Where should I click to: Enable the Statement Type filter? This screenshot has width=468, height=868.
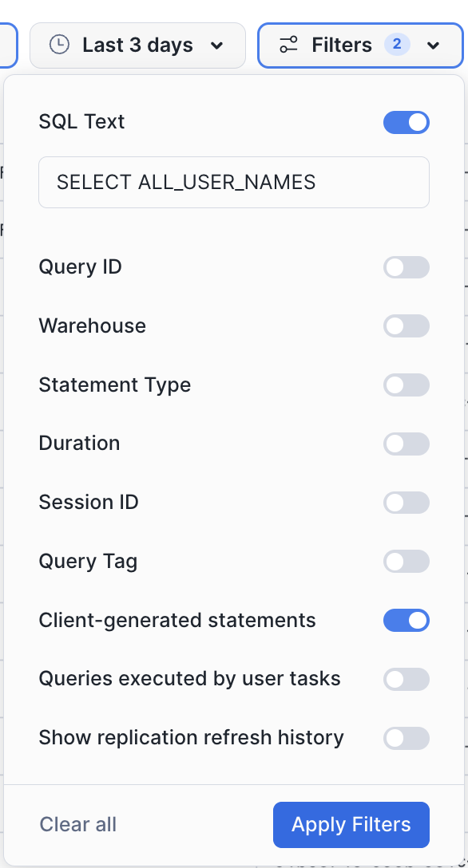406,385
